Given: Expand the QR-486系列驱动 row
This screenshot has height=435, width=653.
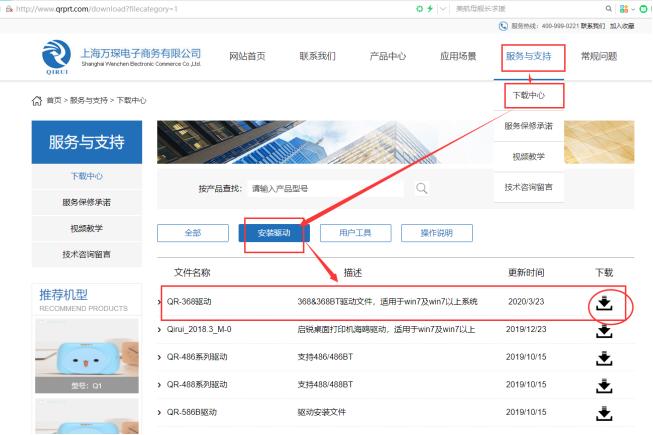Looking at the screenshot, I should pyautogui.click(x=159, y=357).
